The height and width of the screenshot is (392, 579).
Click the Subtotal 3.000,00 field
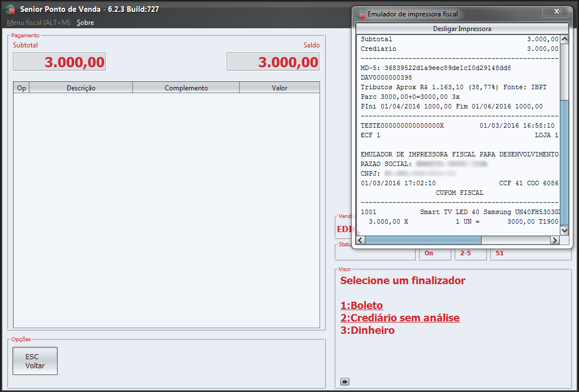tap(59, 62)
